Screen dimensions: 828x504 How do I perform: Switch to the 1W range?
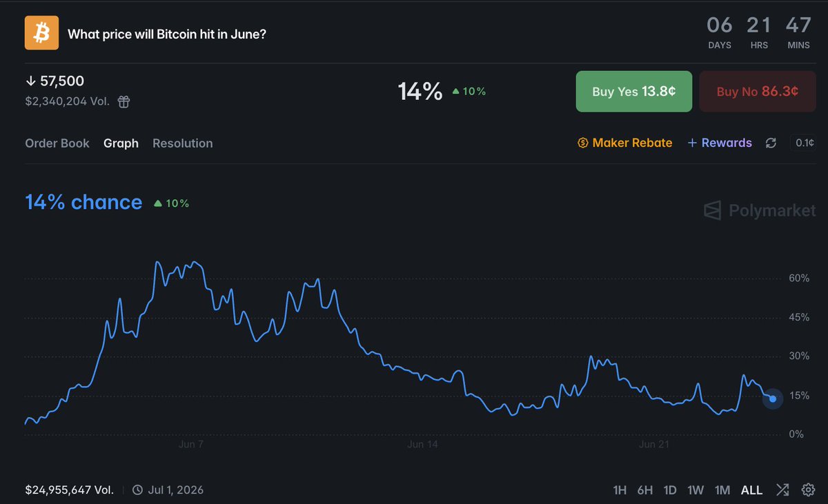[696, 490]
